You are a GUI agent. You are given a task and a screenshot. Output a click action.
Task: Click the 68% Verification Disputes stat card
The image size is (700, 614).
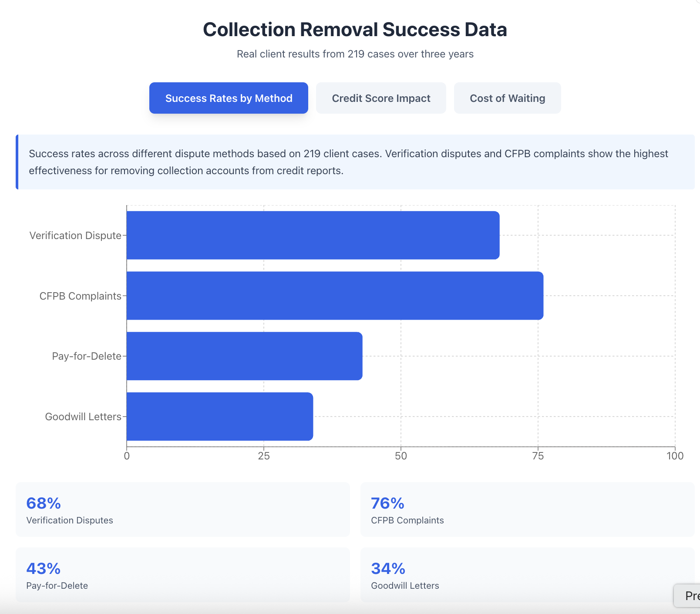point(183,509)
